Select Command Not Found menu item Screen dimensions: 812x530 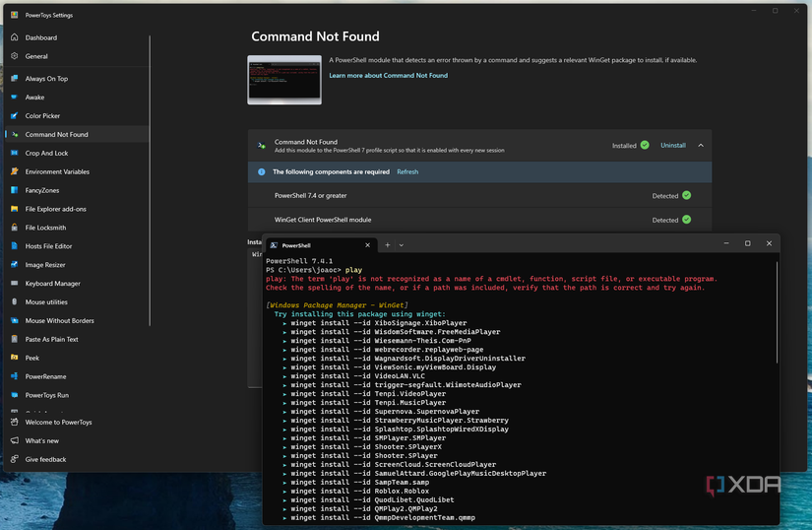pos(78,134)
